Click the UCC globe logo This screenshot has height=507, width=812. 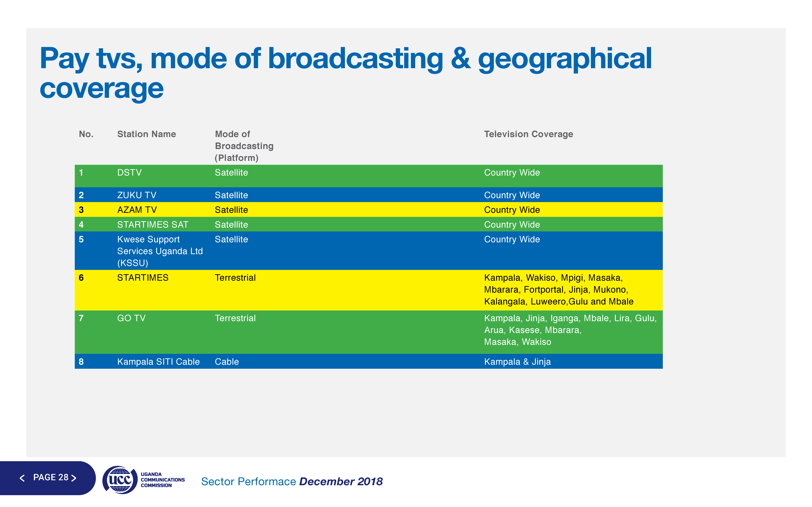tap(120, 480)
